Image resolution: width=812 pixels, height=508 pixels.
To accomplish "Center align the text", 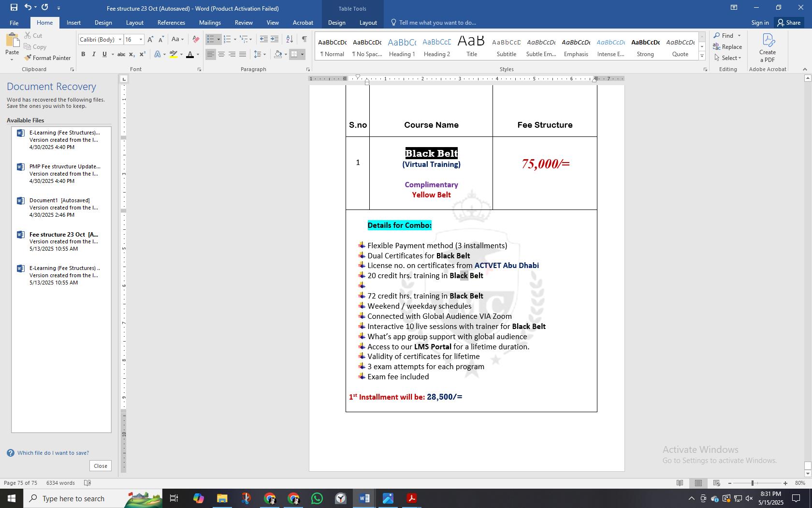I will (x=221, y=54).
